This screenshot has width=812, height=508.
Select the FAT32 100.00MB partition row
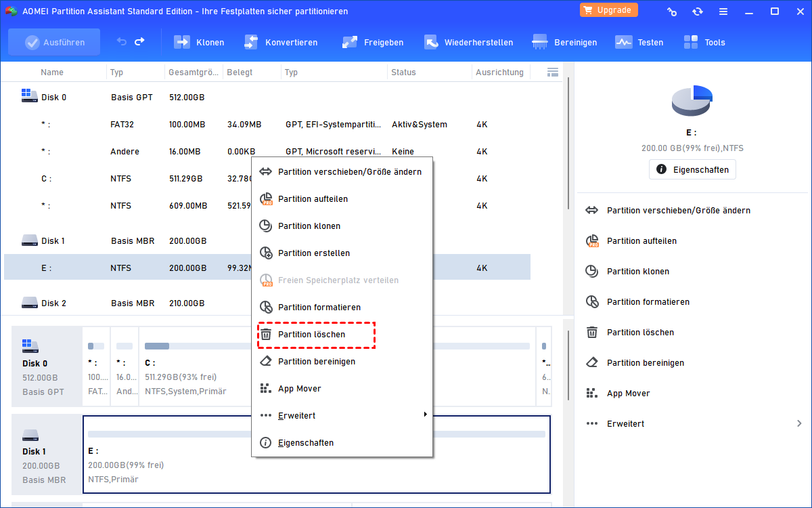(x=267, y=125)
